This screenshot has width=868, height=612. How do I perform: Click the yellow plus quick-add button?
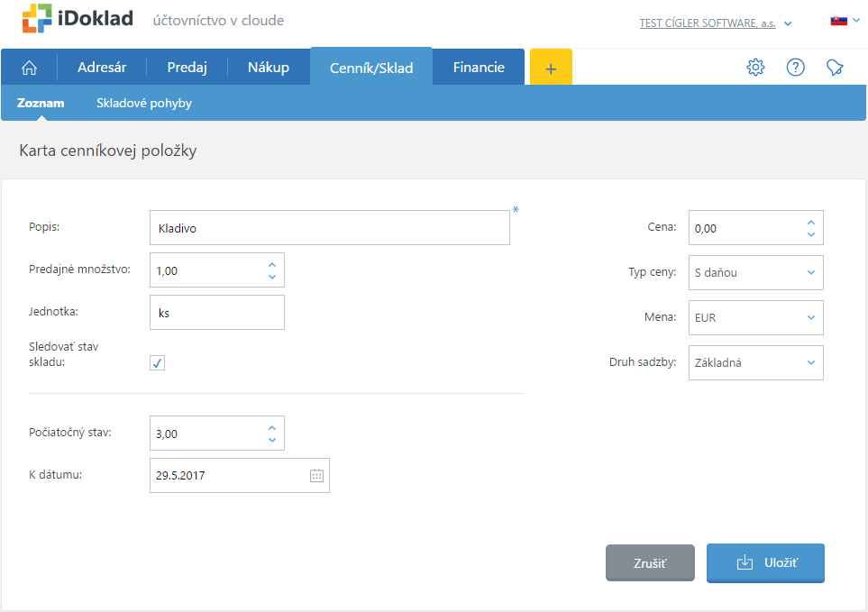[x=551, y=68]
